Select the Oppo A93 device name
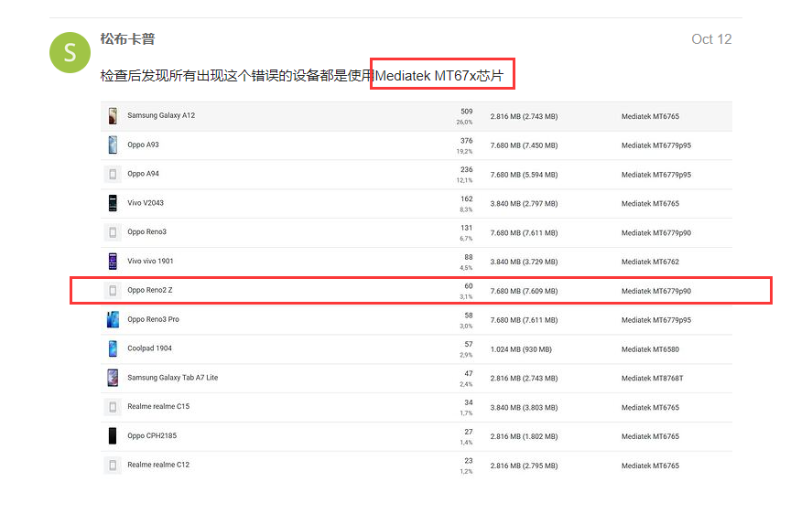 143,145
